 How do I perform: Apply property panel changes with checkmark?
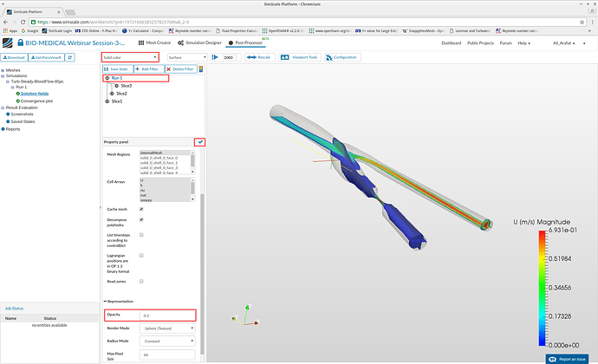click(200, 142)
